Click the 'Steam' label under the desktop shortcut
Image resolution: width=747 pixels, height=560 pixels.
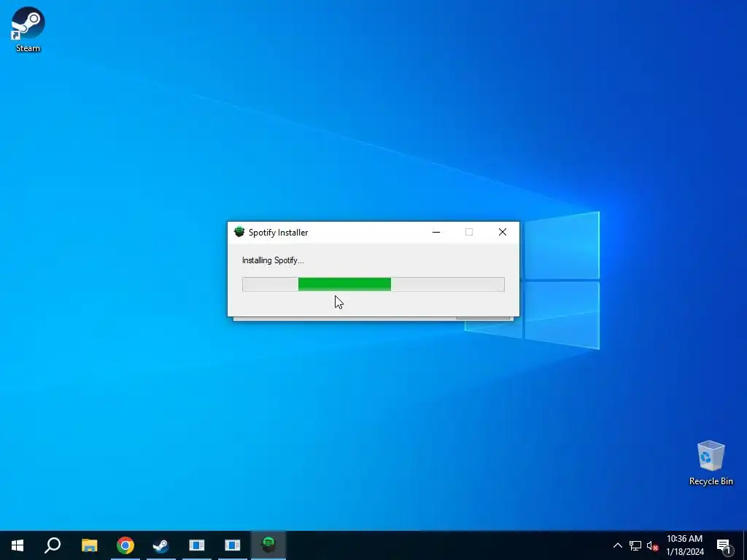pos(28,48)
